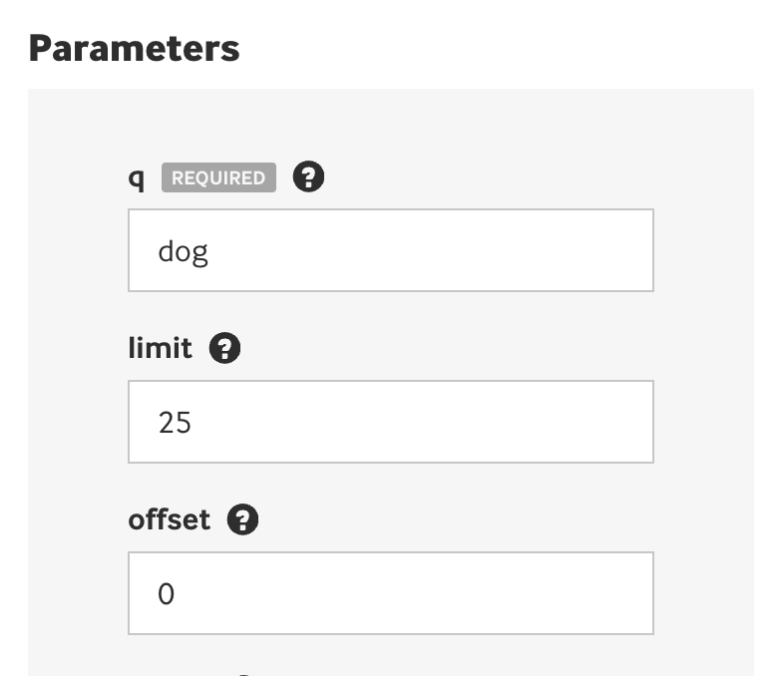Click the text 'dog' in the query box
This screenshot has height=676, width=784.
click(183, 251)
